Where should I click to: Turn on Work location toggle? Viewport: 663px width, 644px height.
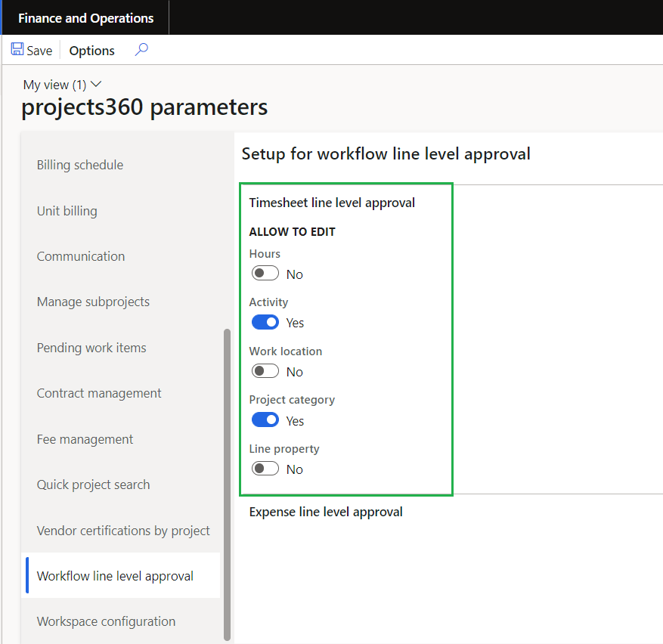click(265, 371)
